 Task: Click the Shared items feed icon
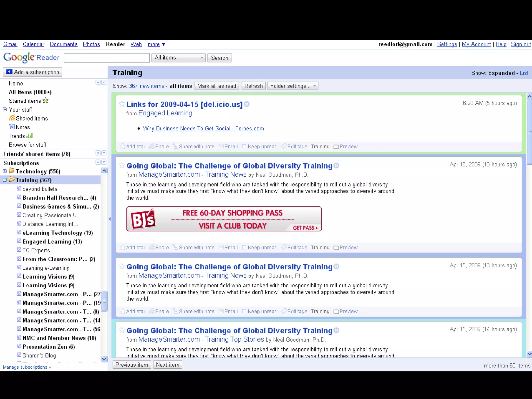coord(12,118)
